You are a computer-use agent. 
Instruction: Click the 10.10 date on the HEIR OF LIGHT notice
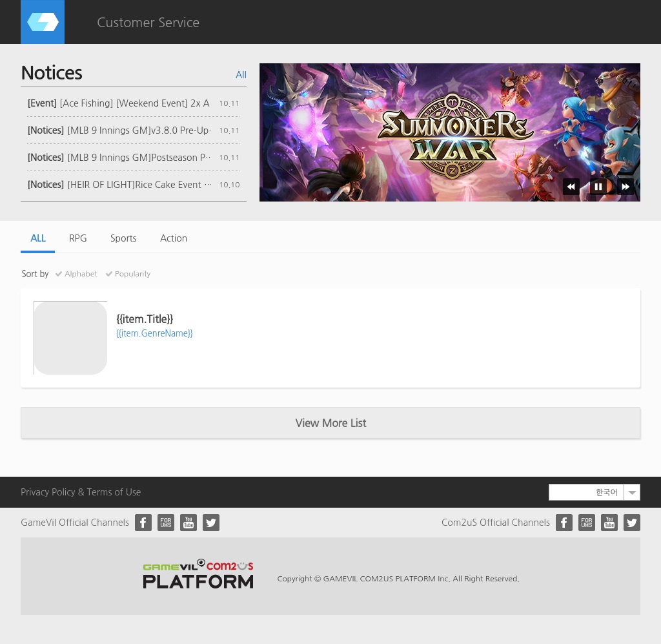pos(229,185)
